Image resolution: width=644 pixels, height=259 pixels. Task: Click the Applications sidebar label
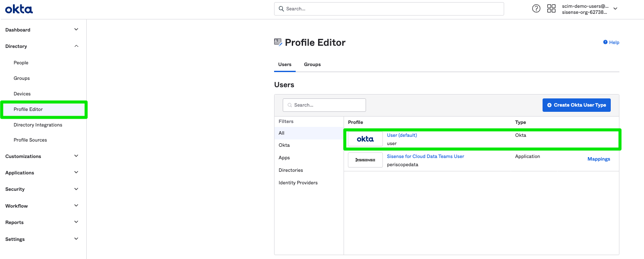tap(19, 173)
